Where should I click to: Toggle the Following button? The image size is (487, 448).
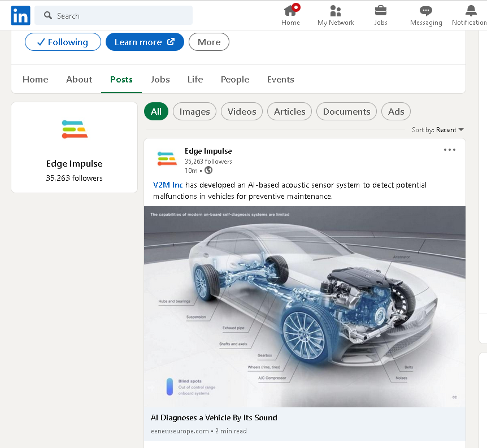click(63, 42)
